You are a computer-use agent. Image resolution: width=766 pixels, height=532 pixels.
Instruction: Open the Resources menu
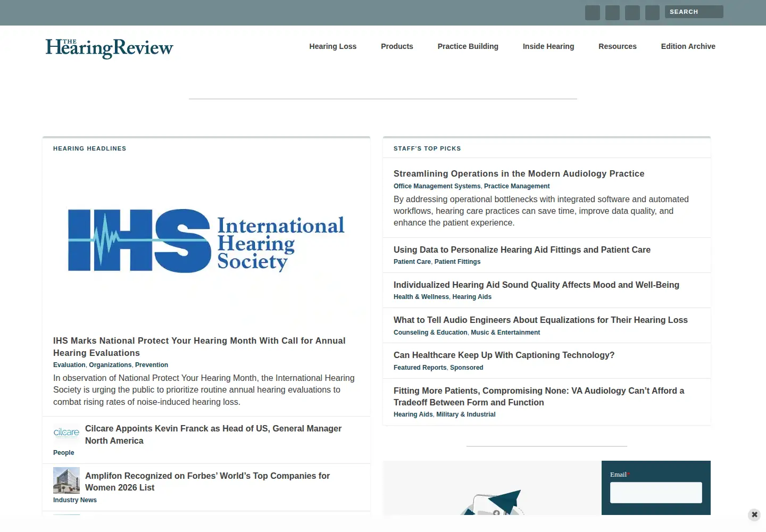point(618,46)
